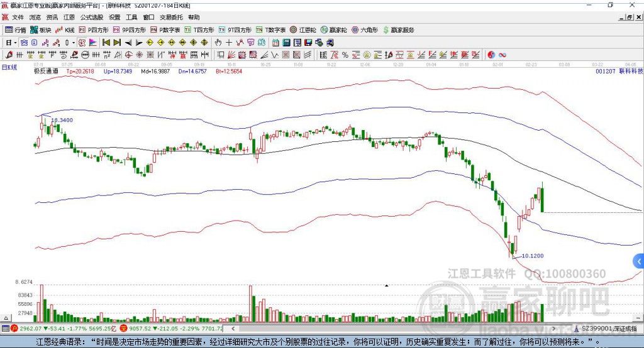This screenshot has height=348, width=644.
Task: Open the 赢家轮 wheel tool
Action: tap(333, 30)
